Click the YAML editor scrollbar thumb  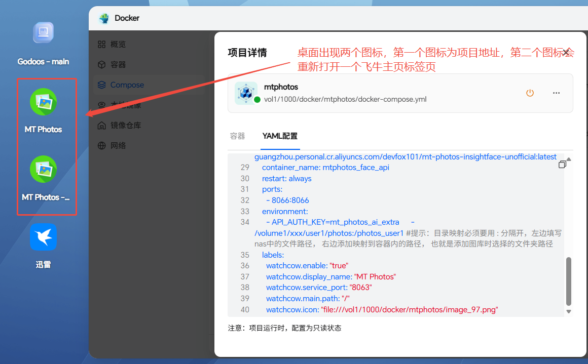click(569, 281)
